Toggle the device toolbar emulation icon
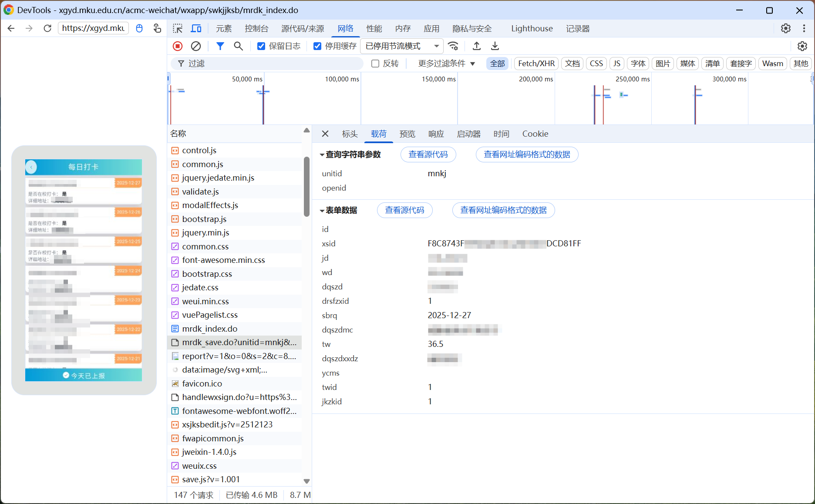This screenshot has width=815, height=504. point(196,29)
